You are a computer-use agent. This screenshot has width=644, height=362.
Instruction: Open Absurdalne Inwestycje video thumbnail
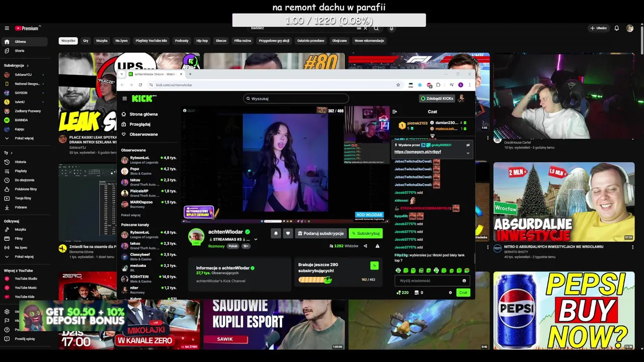(x=564, y=202)
